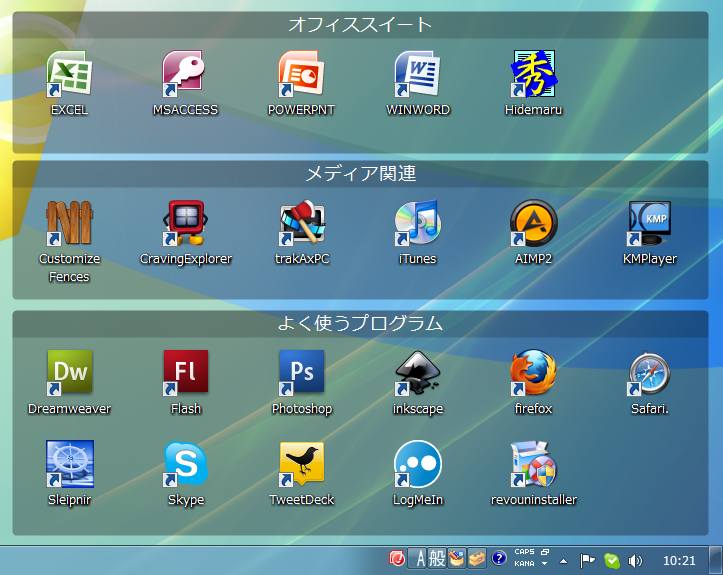Click the red IME pad icon in taskbar

pos(397,559)
